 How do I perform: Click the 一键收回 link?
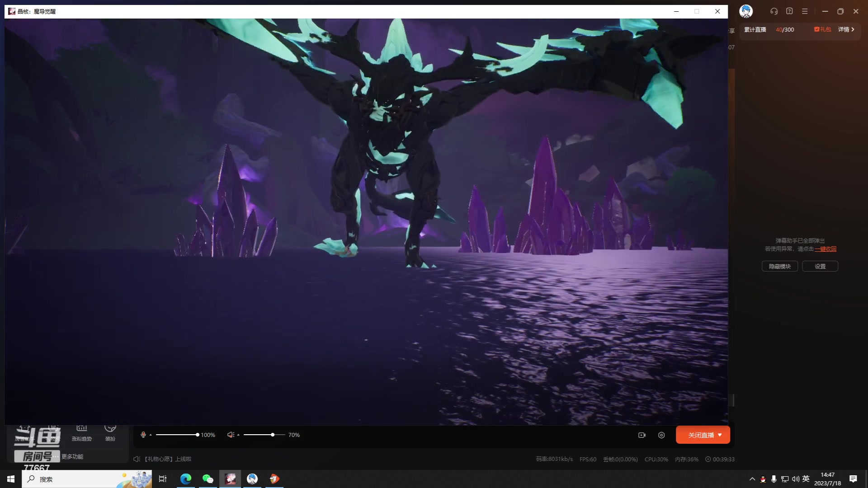click(826, 249)
